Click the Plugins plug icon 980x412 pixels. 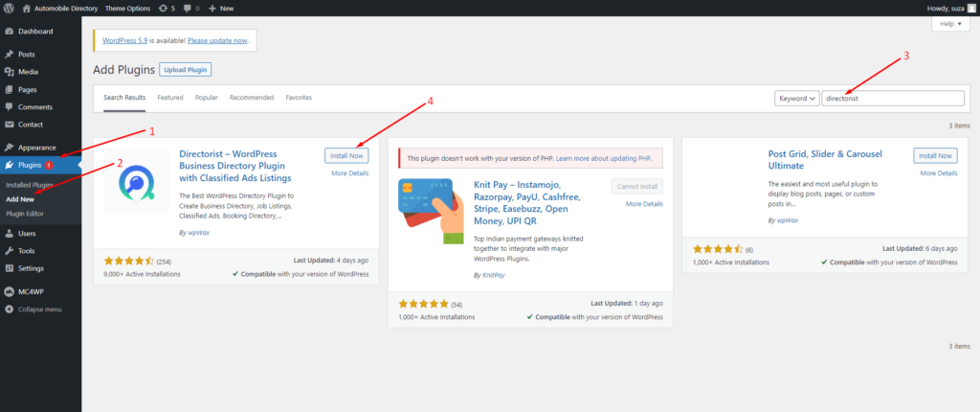click(x=10, y=166)
